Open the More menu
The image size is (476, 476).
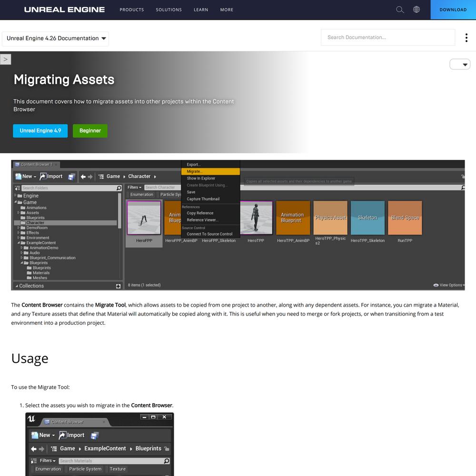(227, 10)
